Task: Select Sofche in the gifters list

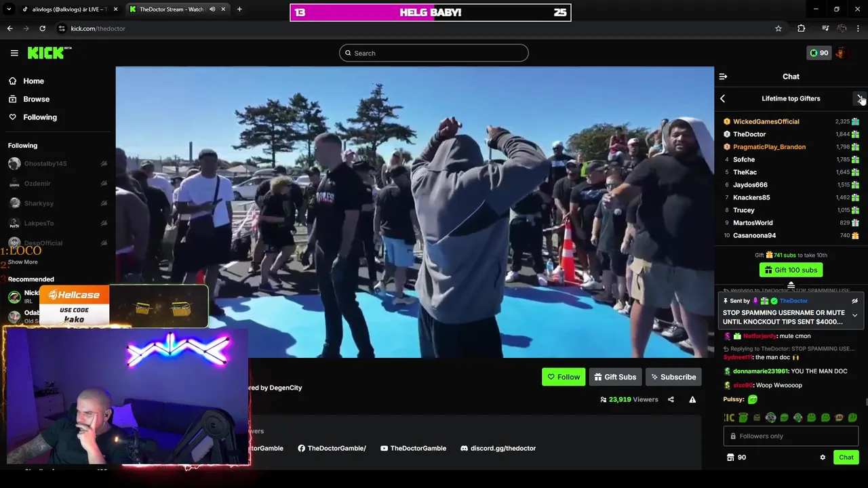Action: (x=744, y=160)
